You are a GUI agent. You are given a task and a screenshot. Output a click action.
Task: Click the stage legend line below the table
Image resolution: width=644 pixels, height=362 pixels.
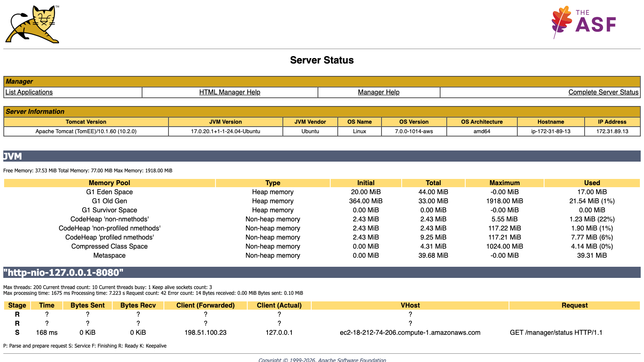coord(85,346)
